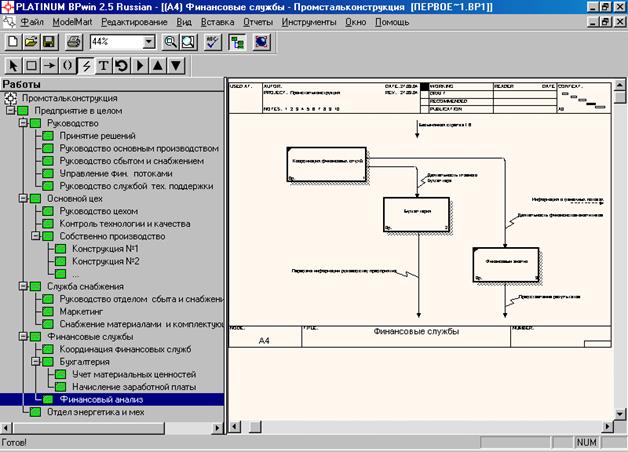Image resolution: width=628 pixels, height=452 pixels.
Task: Select Конструкция №1 in the tree
Action: coord(105,248)
